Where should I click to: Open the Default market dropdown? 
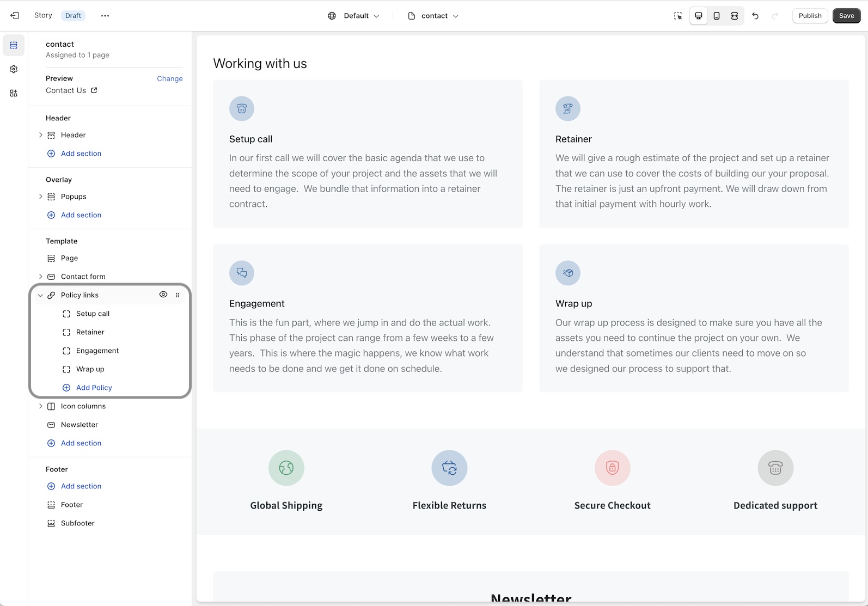tap(353, 16)
